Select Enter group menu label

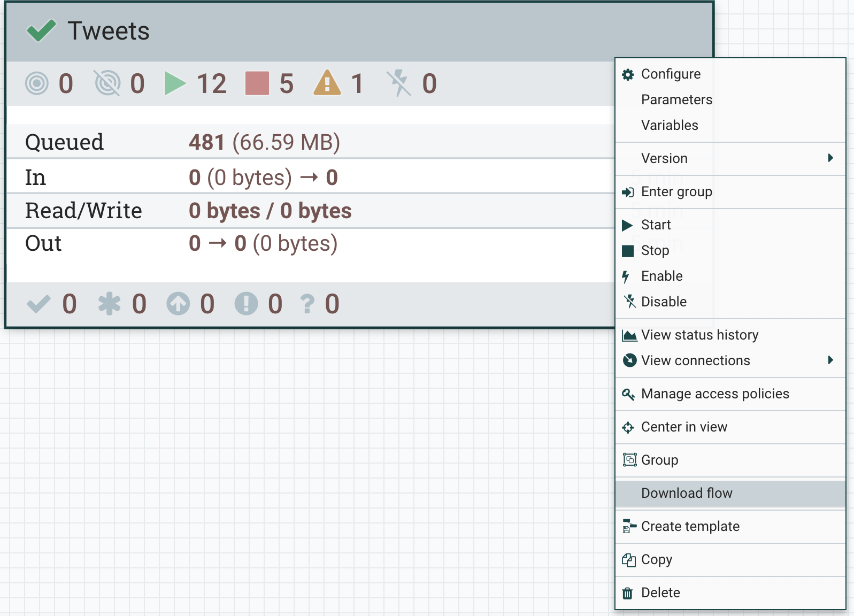click(x=676, y=192)
